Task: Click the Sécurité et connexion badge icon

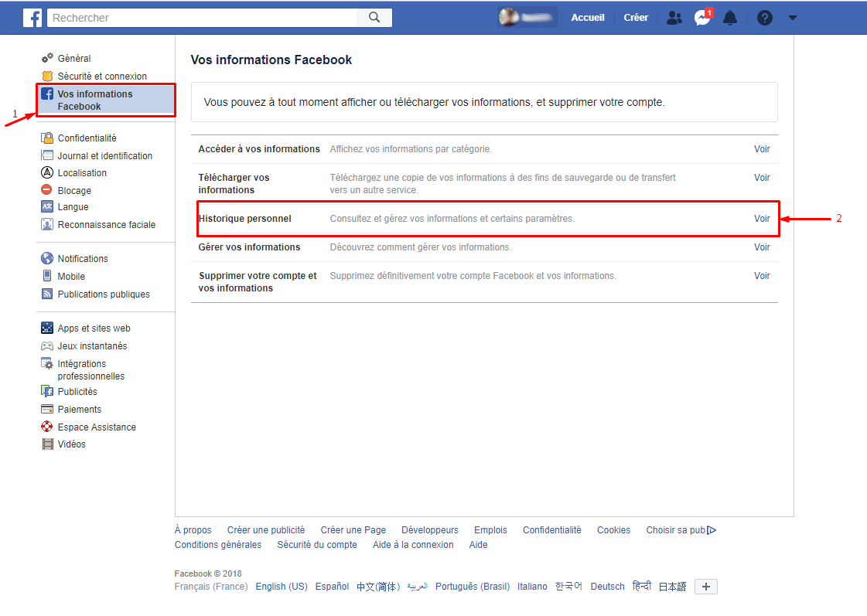Action: coord(47,77)
